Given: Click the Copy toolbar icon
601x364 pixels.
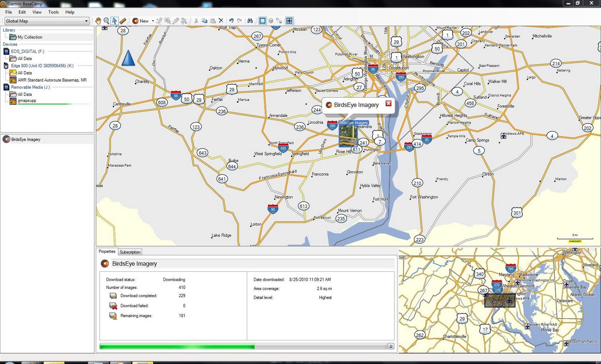Looking at the screenshot, I should pos(204,21).
